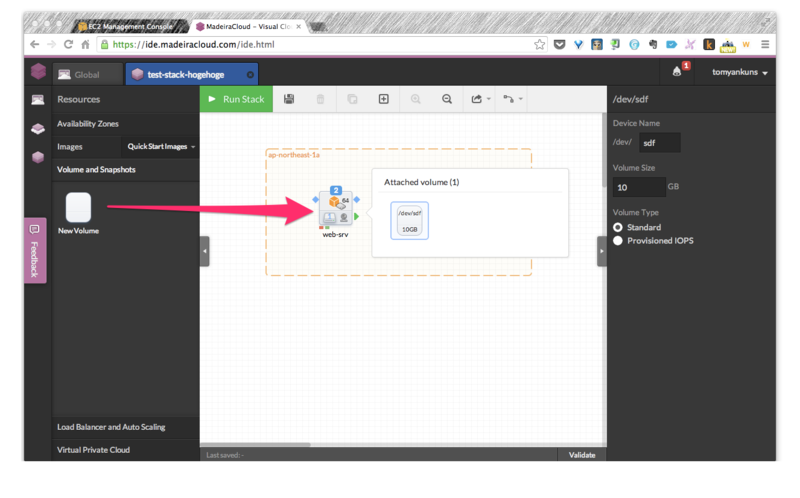This screenshot has width=800, height=498.
Task: Click the web-srv instance node
Action: click(336, 209)
